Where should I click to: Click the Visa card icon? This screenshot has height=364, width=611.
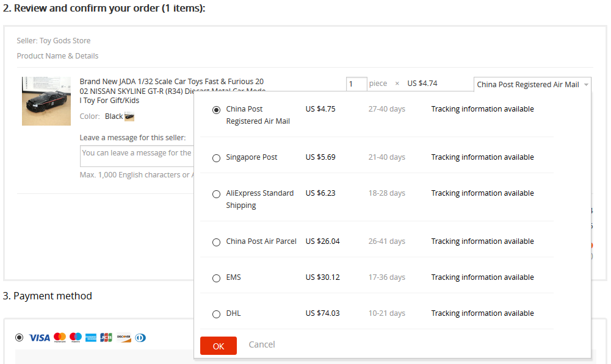pyautogui.click(x=39, y=338)
